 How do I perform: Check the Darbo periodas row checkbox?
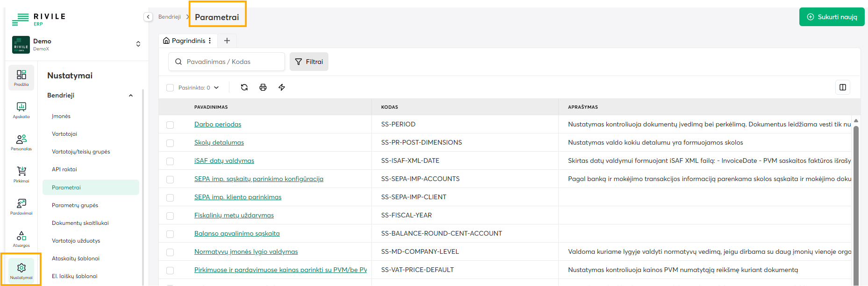tap(170, 125)
